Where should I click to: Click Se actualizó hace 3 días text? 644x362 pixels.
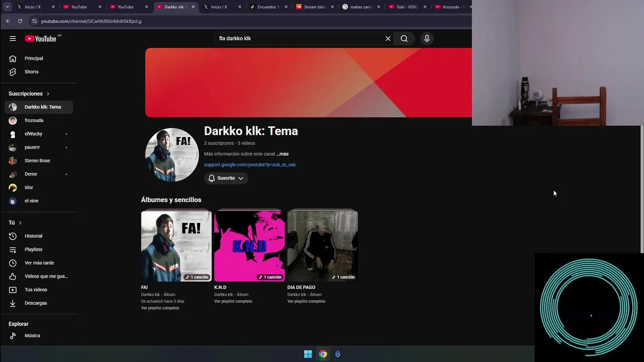pos(163,301)
